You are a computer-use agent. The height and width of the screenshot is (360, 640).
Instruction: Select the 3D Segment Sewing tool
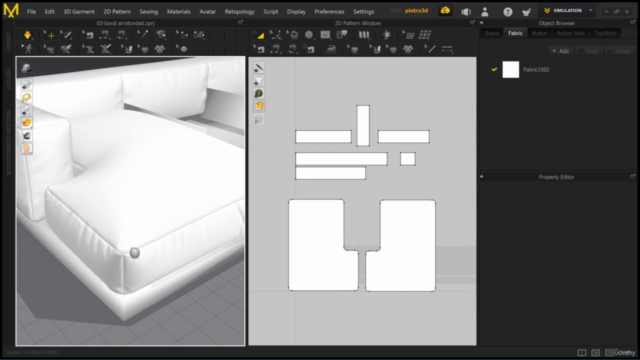104,35
